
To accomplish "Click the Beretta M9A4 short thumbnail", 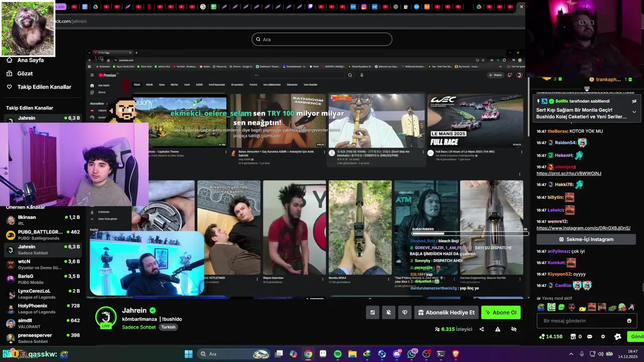I will click(360, 228).
